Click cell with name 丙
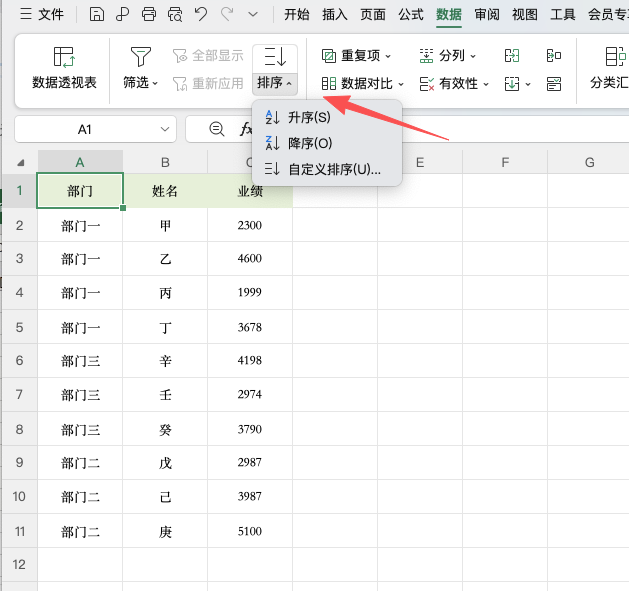This screenshot has width=629, height=591. point(165,292)
